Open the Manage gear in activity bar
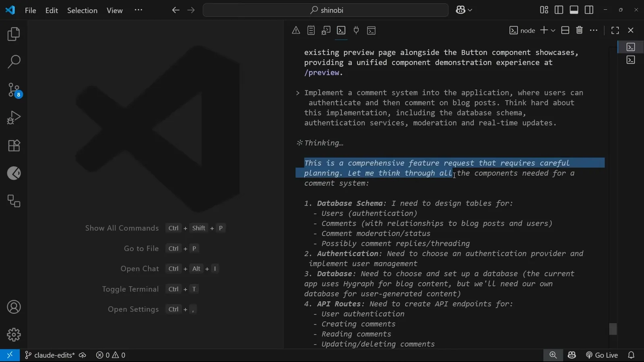 (x=14, y=335)
